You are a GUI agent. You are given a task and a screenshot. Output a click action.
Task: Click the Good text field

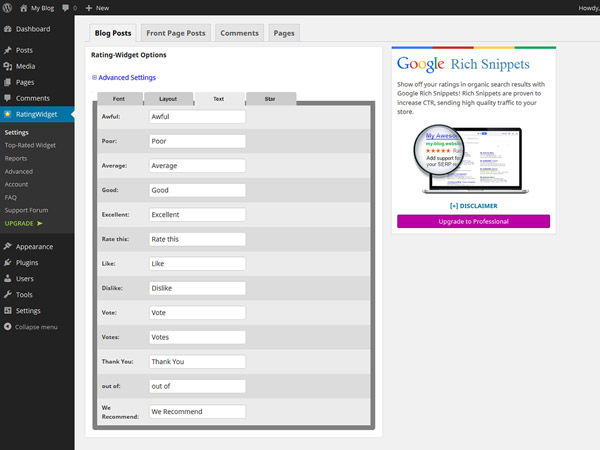(x=197, y=190)
